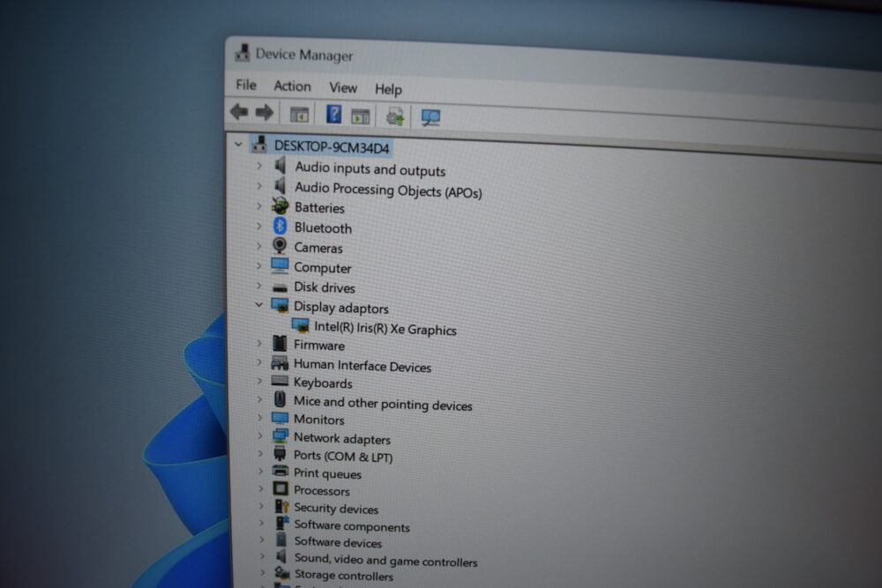Select the Human Interface Devices label
Viewport: 882px width, 588px height.
tap(363, 366)
